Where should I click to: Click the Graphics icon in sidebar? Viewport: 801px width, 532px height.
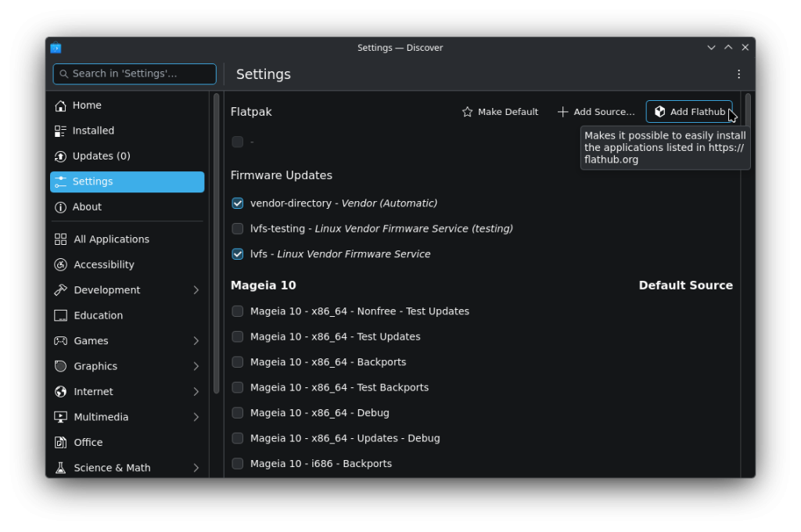click(60, 366)
